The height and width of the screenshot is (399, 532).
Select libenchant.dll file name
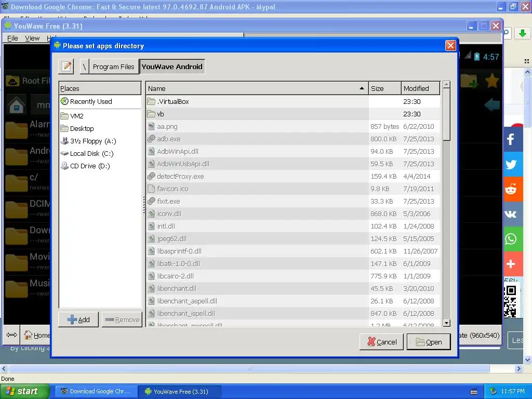(177, 289)
